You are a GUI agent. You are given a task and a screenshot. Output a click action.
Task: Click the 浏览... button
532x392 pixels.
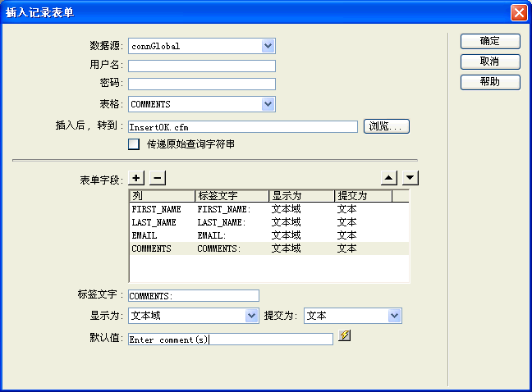pos(386,126)
